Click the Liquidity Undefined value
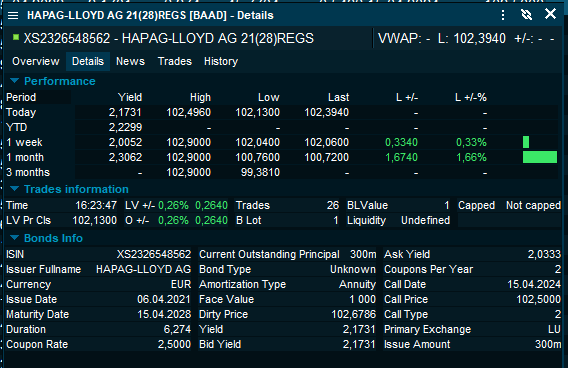 (426, 220)
